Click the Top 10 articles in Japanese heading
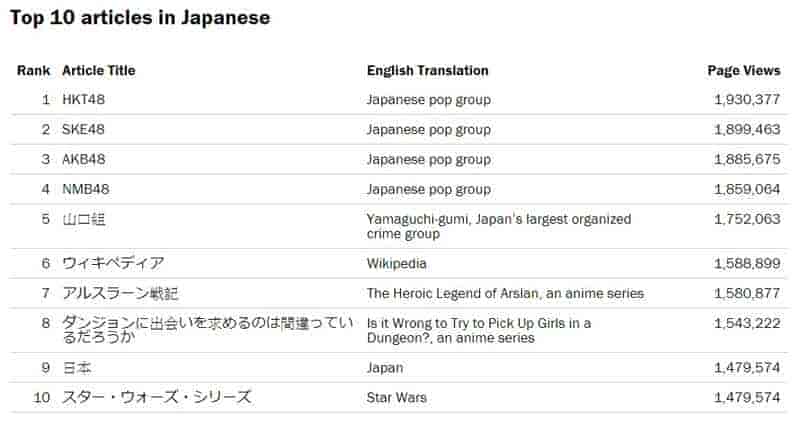The image size is (800, 428). coord(140,18)
